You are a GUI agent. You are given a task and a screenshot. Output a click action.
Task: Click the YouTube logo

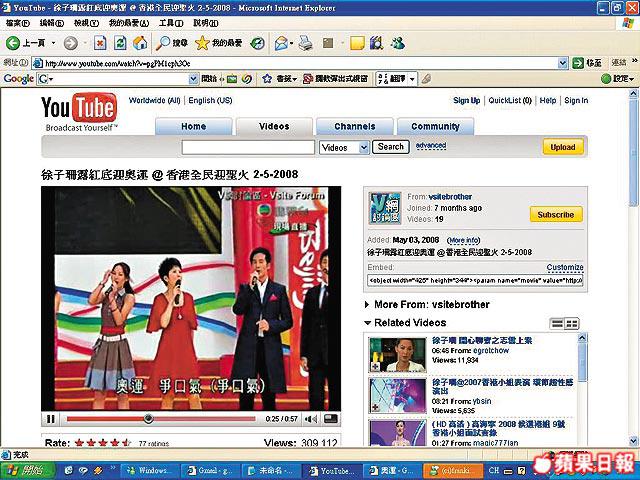[x=79, y=111]
